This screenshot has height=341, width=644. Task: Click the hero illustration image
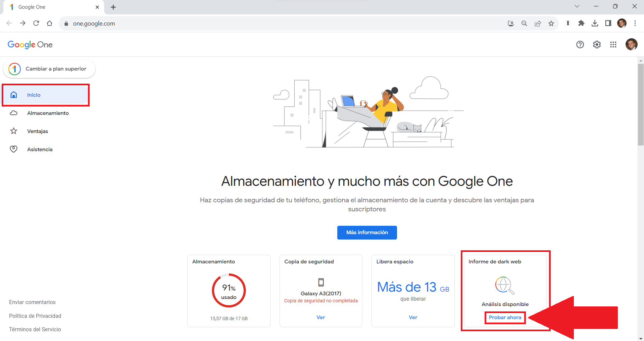pyautogui.click(x=368, y=112)
